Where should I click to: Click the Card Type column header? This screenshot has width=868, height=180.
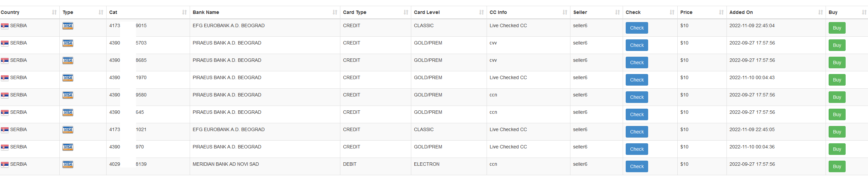[355, 12]
